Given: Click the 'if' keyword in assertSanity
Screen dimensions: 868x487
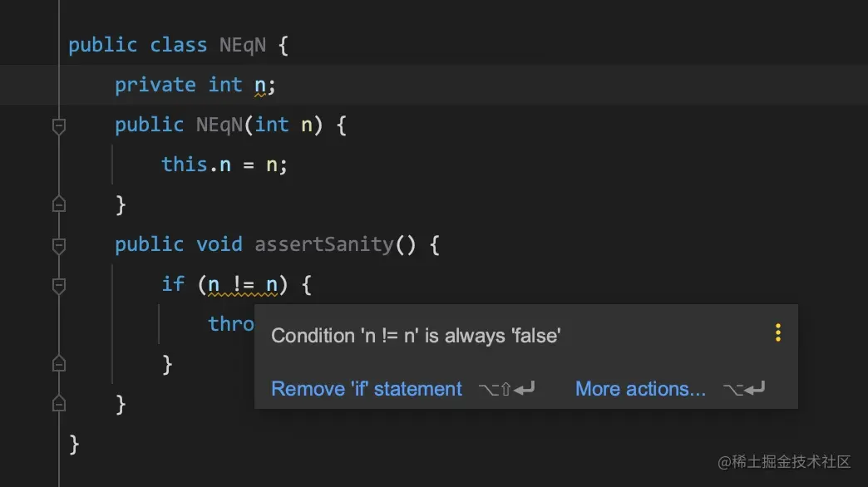Looking at the screenshot, I should [173, 284].
